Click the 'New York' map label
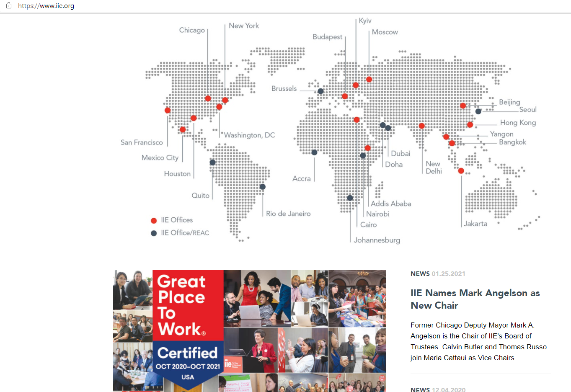 coord(244,26)
